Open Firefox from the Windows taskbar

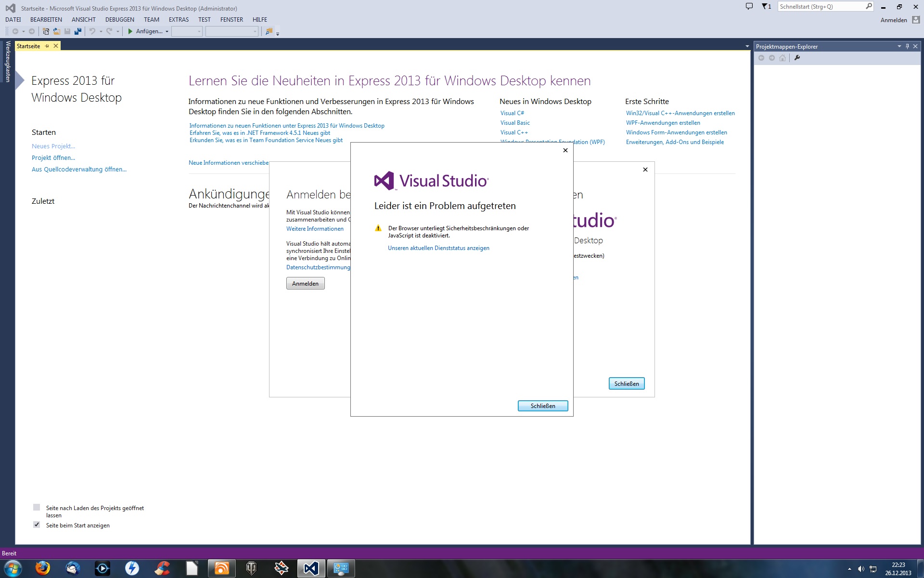(x=42, y=568)
